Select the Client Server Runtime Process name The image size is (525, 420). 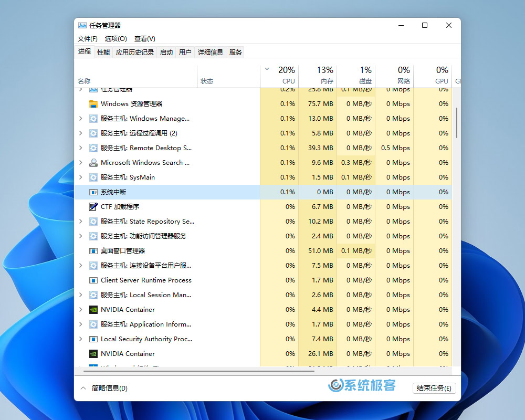pyautogui.click(x=146, y=280)
